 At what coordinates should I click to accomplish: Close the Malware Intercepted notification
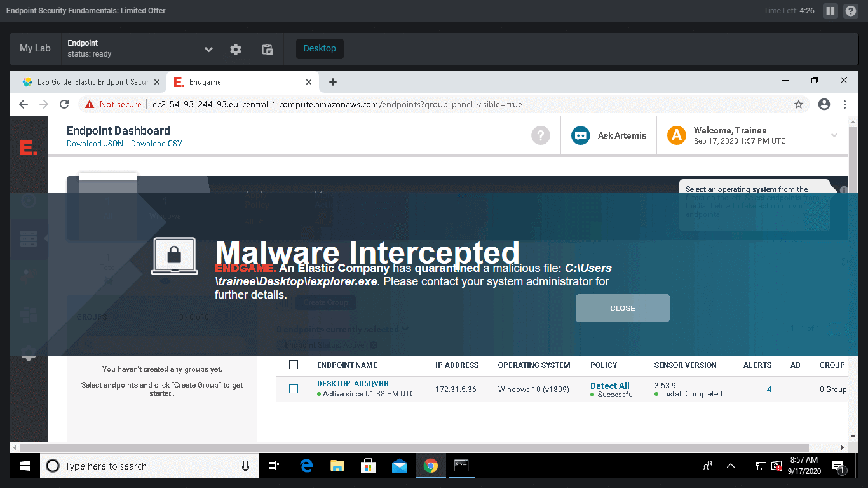tap(622, 308)
